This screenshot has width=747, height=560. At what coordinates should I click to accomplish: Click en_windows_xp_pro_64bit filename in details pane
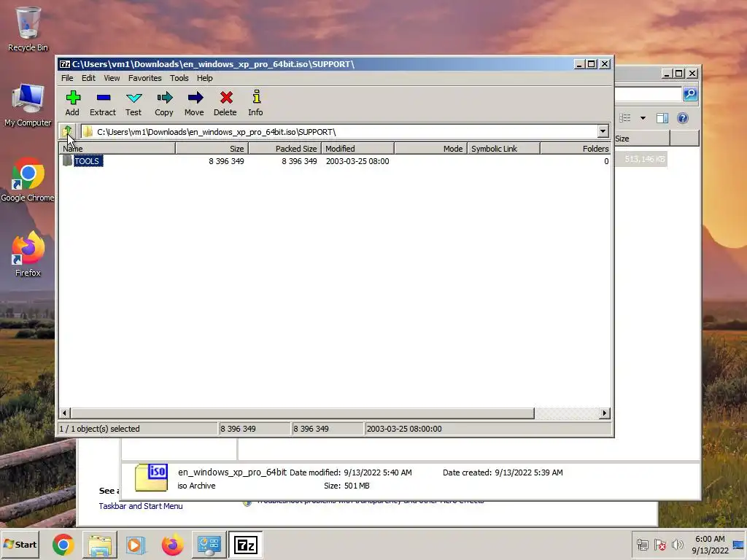(232, 472)
